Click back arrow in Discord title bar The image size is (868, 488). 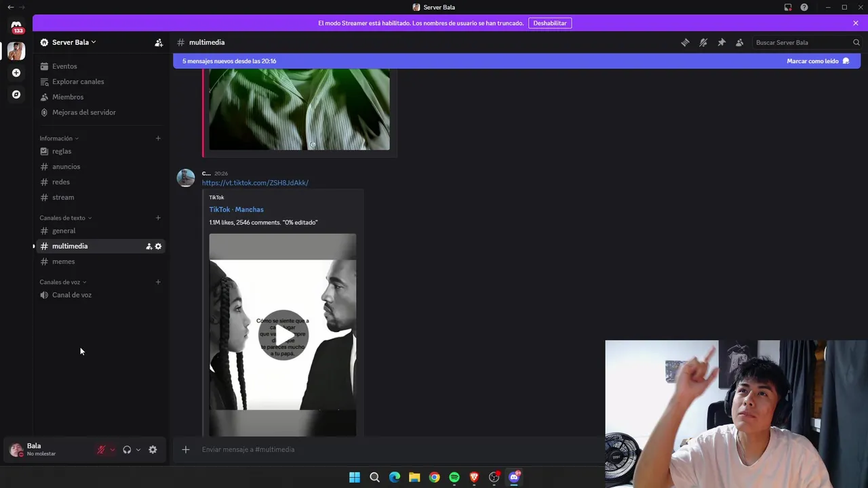(10, 7)
